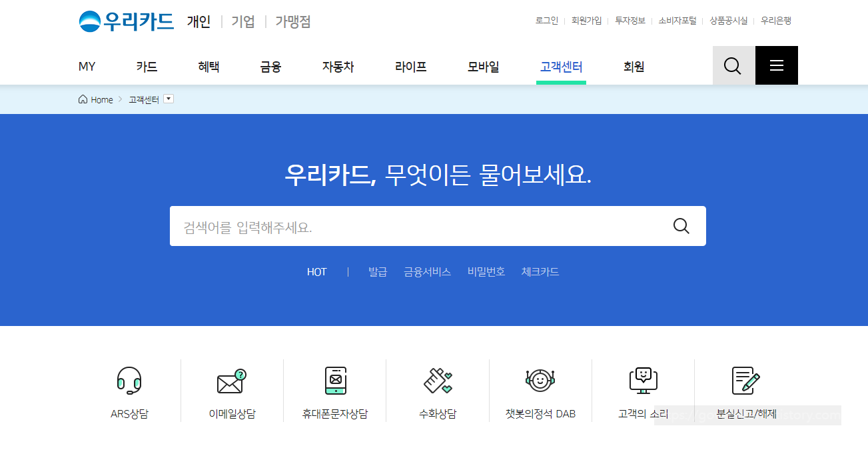Open 고객의 소리 monitor icon
The width and height of the screenshot is (868, 452).
[x=643, y=380]
